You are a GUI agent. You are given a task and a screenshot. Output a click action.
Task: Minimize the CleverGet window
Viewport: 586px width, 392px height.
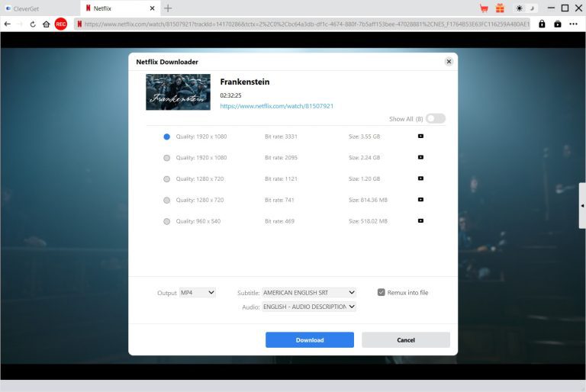(x=551, y=8)
